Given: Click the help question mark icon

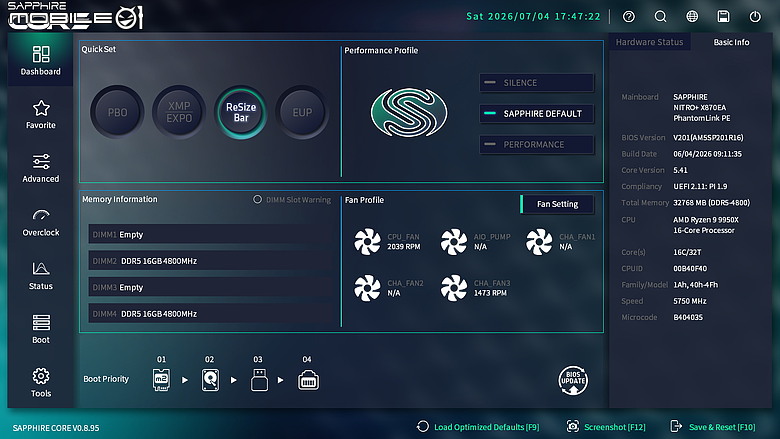Looking at the screenshot, I should [629, 16].
